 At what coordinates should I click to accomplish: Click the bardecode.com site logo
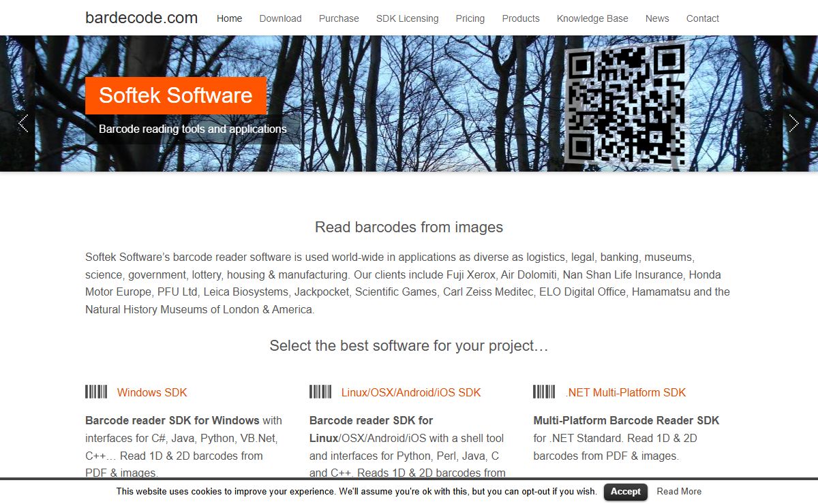click(x=142, y=18)
